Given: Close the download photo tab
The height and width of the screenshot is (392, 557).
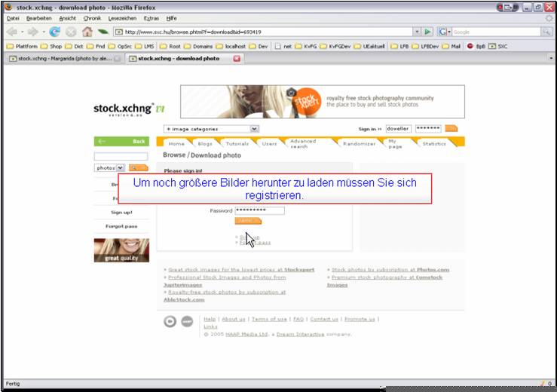Looking at the screenshot, I should (x=237, y=59).
